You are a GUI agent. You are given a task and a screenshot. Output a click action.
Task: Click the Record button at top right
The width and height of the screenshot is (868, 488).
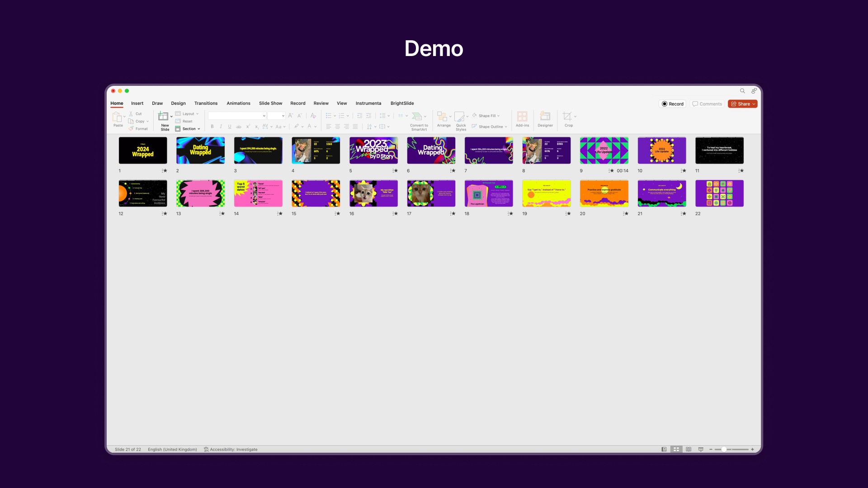click(672, 104)
